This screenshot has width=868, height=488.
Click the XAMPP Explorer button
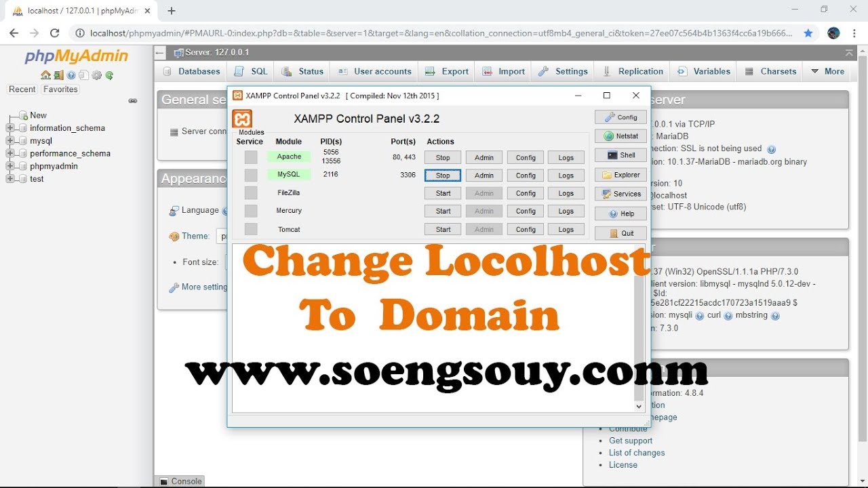pos(620,175)
